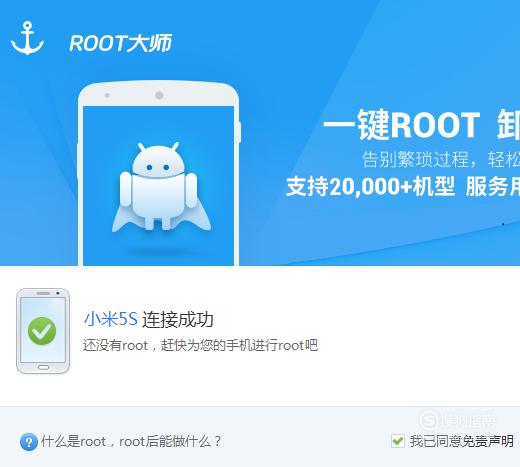The image size is (520, 467).
Task: Open the 什么是root，root后能做什么 link
Action: tap(131, 442)
